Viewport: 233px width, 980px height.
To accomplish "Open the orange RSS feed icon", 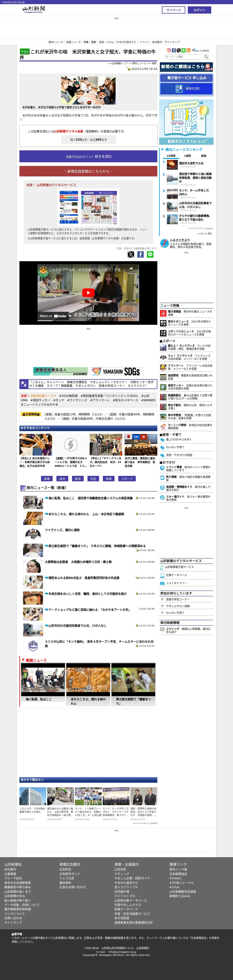I will 188,50.
